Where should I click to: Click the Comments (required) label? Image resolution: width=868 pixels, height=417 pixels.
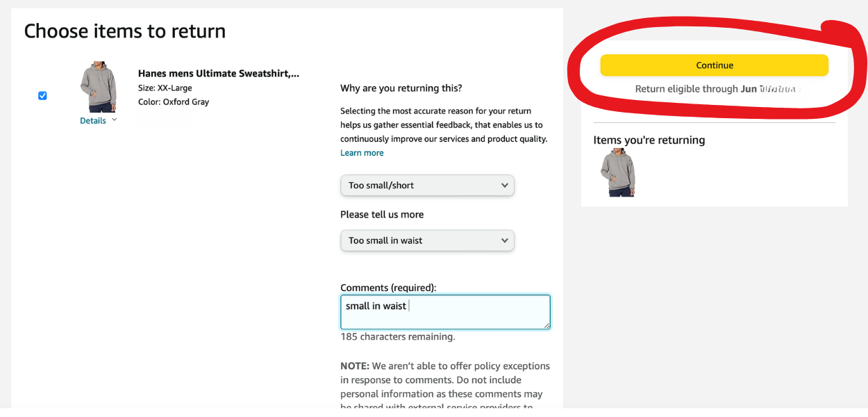pyautogui.click(x=388, y=288)
